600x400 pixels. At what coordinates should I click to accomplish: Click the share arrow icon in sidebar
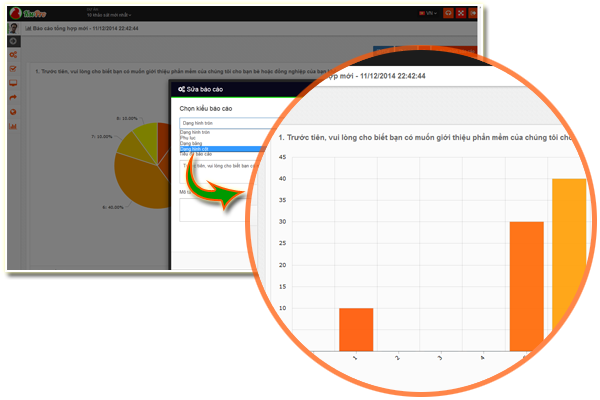[13, 98]
